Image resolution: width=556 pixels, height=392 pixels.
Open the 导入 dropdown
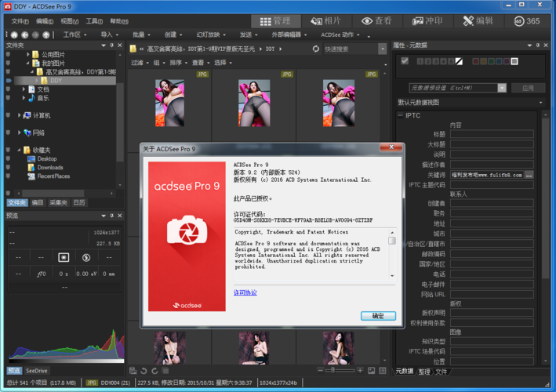click(110, 34)
